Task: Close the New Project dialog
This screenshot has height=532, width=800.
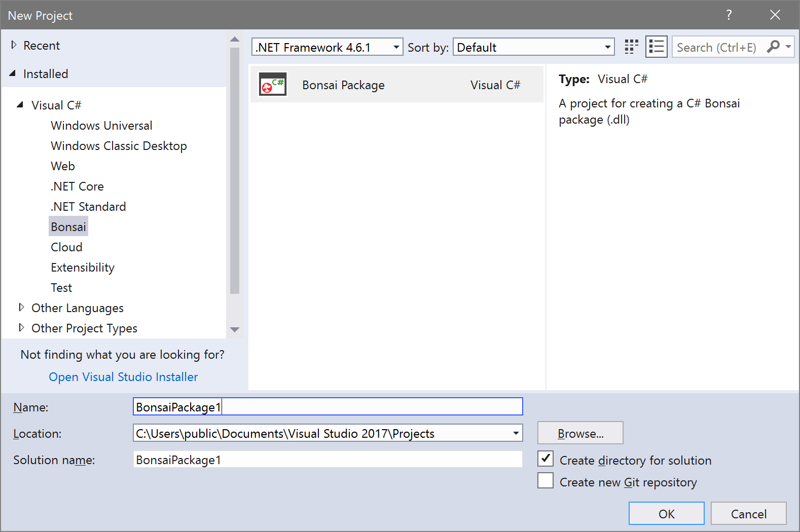Action: 775,15
